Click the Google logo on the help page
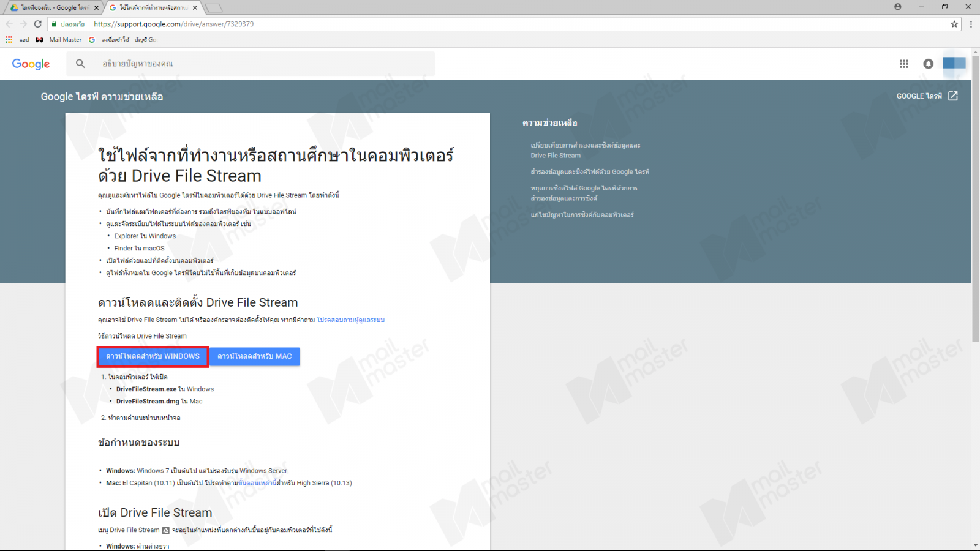 [x=31, y=64]
